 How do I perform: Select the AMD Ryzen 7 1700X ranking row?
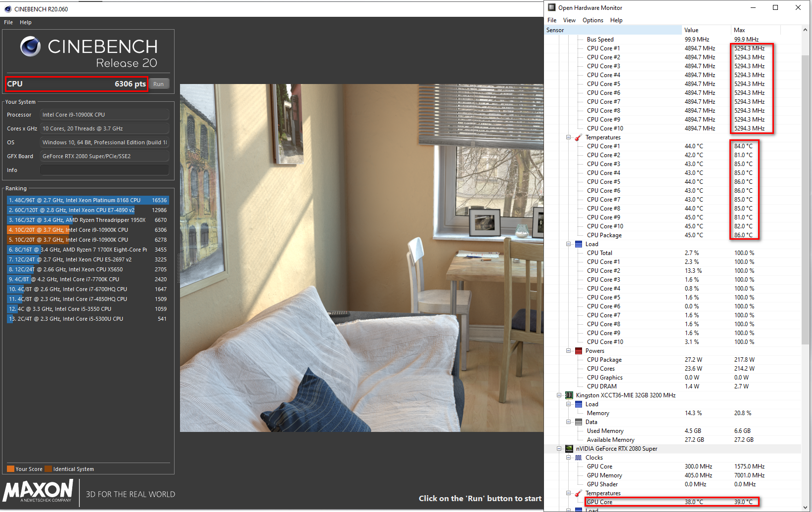tap(88, 250)
